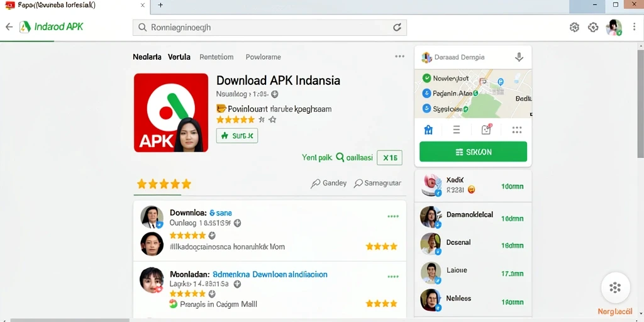Select the five-star ratings tab
The image size is (644, 322).
pos(164,184)
